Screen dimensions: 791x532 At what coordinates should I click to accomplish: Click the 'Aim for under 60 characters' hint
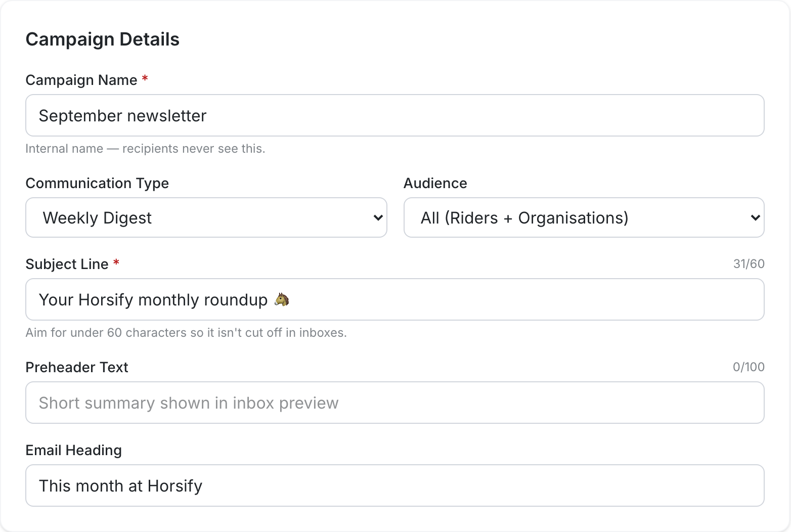[186, 333]
